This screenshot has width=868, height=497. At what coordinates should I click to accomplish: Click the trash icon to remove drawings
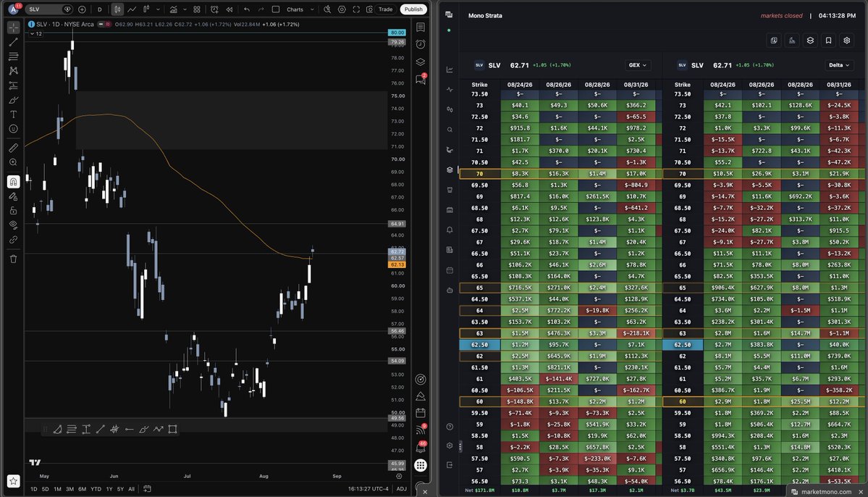point(13,259)
